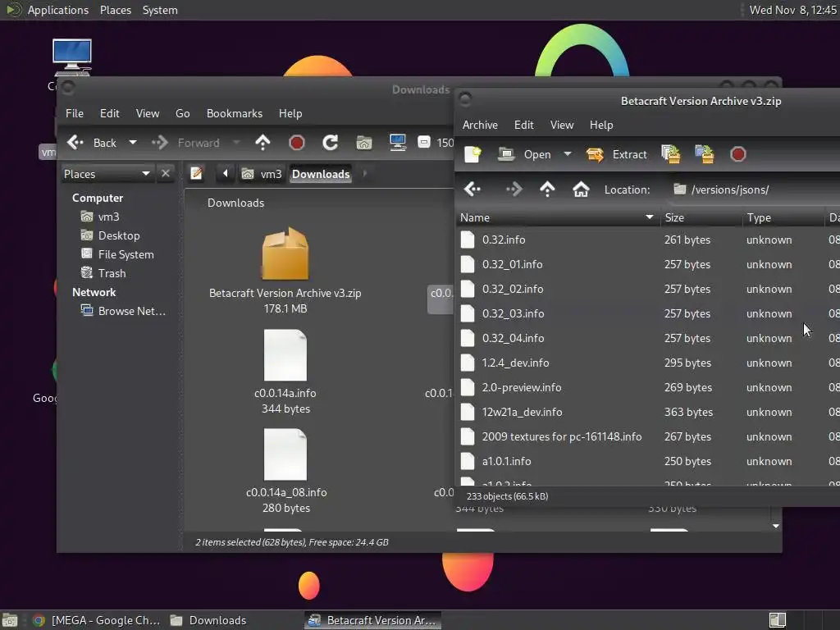Select Browse Network in the sidebar
This screenshot has height=630, width=840.
tap(123, 311)
